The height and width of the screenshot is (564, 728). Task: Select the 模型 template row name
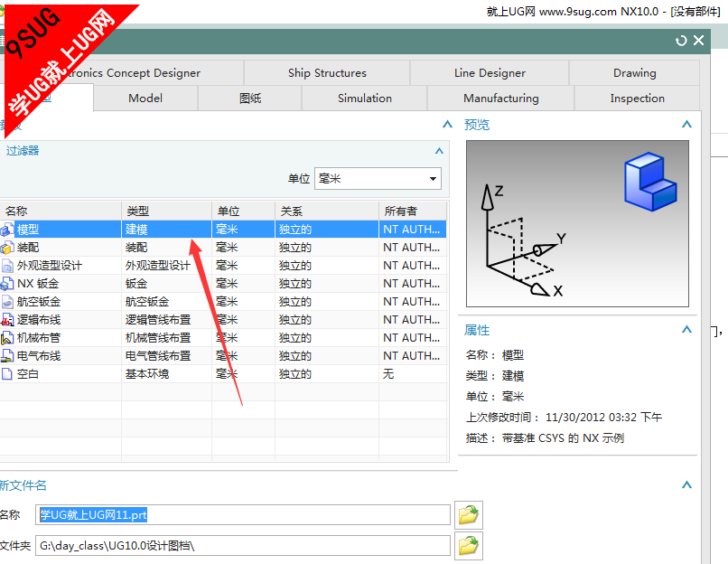pos(28,229)
